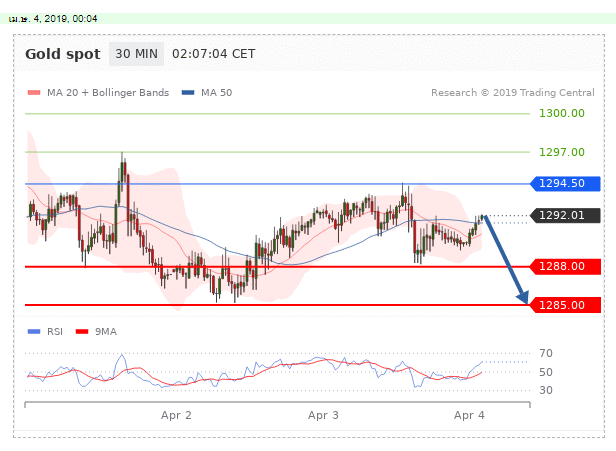The width and height of the screenshot is (616, 451).
Task: Click the 1294.50 pivot price tag
Action: pyautogui.click(x=565, y=183)
